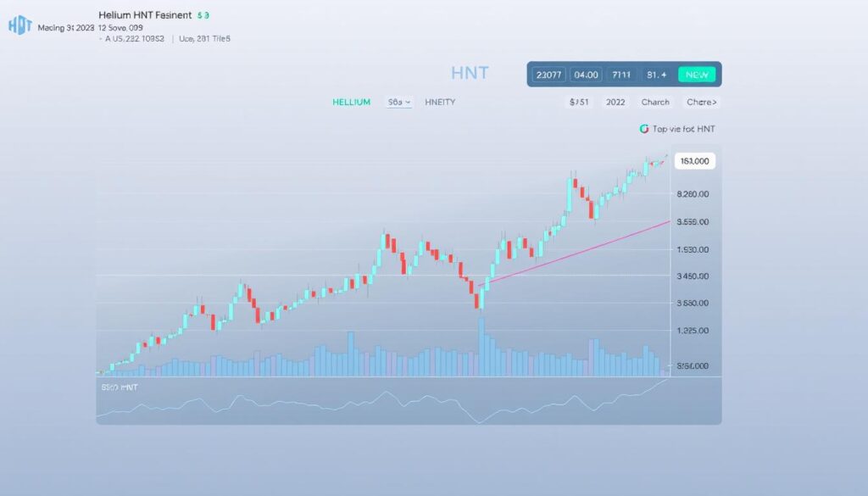The width and height of the screenshot is (868, 496).
Task: Click the Helium HNT Fasinent heading
Action: click(x=145, y=15)
